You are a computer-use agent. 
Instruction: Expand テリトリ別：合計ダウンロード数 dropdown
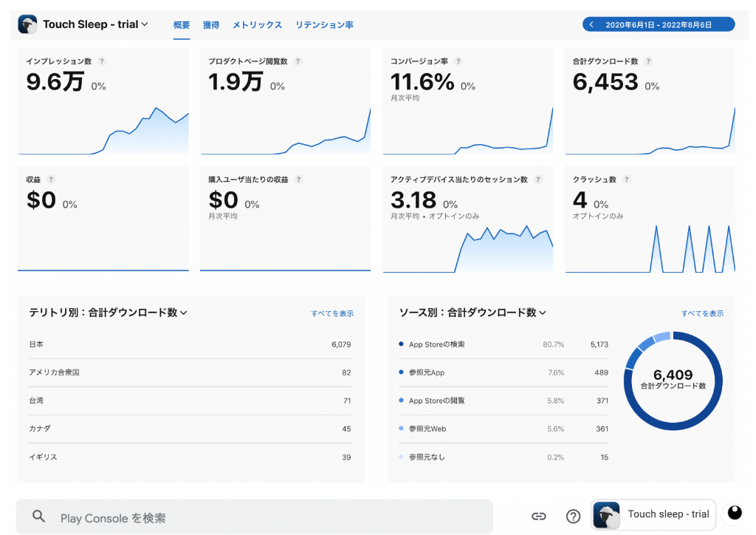pyautogui.click(x=108, y=313)
